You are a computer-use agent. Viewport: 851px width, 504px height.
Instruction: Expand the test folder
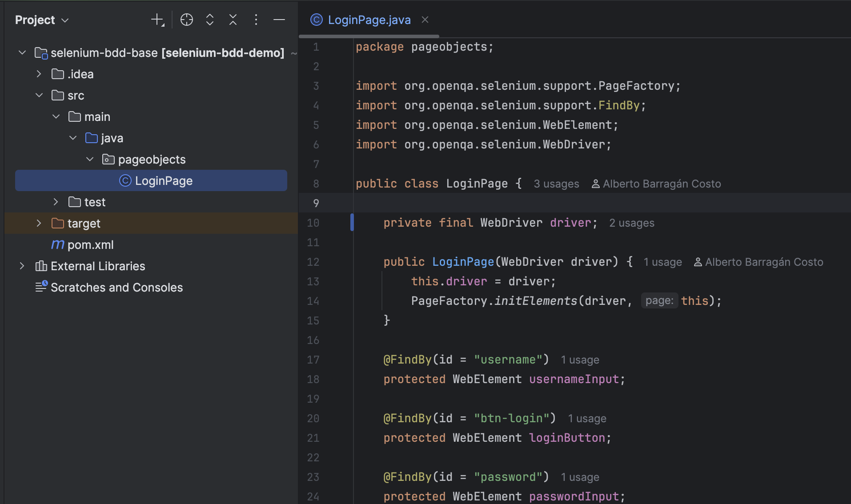click(56, 202)
